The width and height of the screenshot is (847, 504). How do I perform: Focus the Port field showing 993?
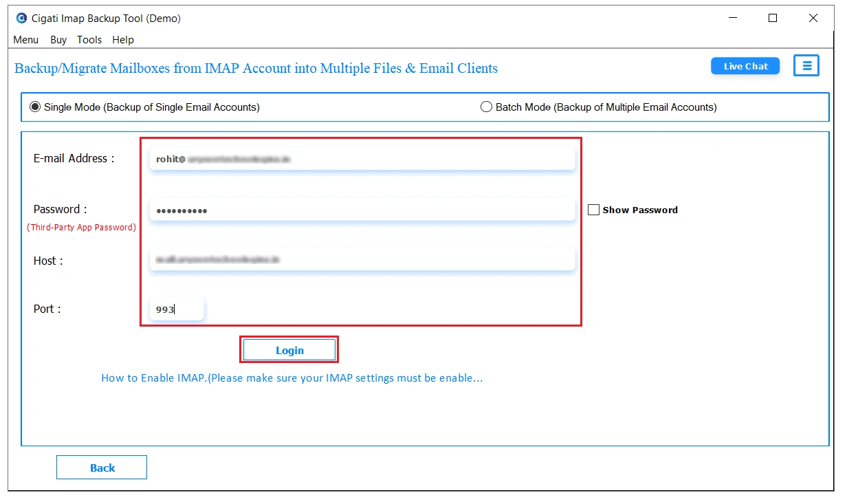(177, 309)
